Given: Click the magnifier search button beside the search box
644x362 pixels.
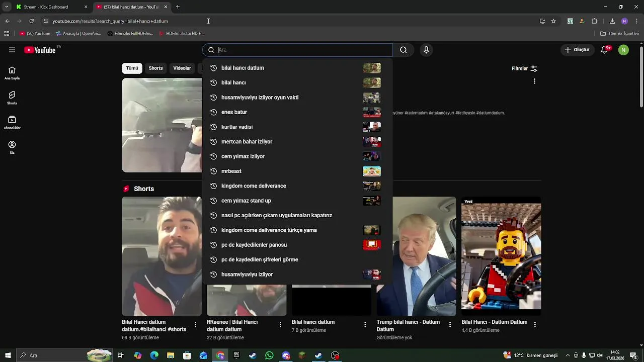Looking at the screenshot, I should coord(404,50).
